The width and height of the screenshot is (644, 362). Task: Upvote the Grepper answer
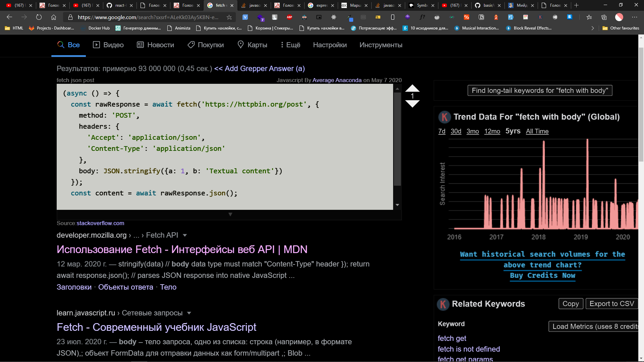point(413,88)
